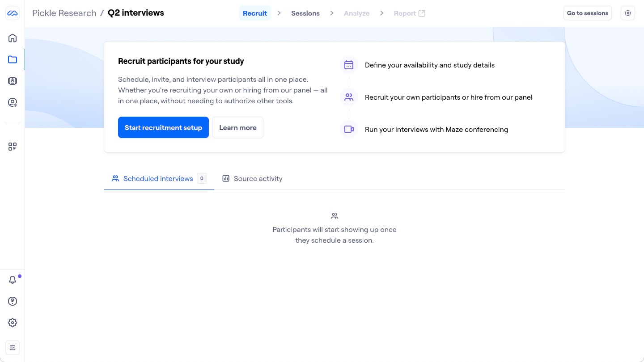This screenshot has width=644, height=362.
Task: Open the notifications bell
Action: pyautogui.click(x=13, y=280)
